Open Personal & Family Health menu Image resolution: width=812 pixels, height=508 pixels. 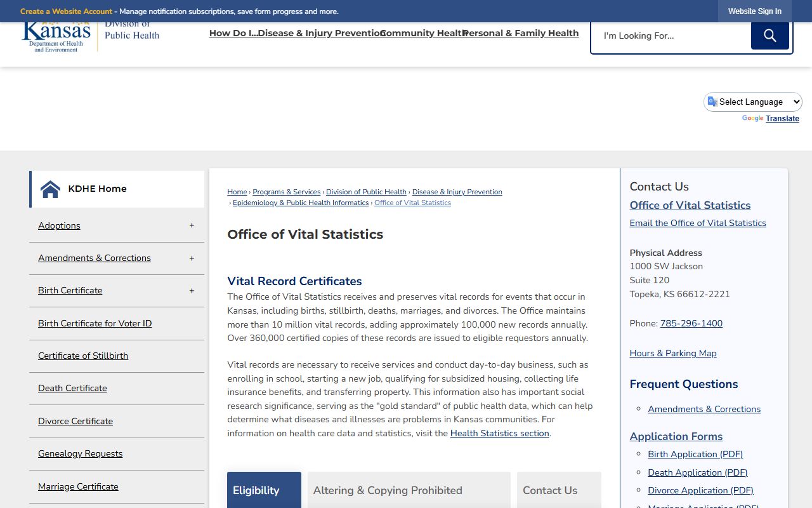pyautogui.click(x=520, y=33)
